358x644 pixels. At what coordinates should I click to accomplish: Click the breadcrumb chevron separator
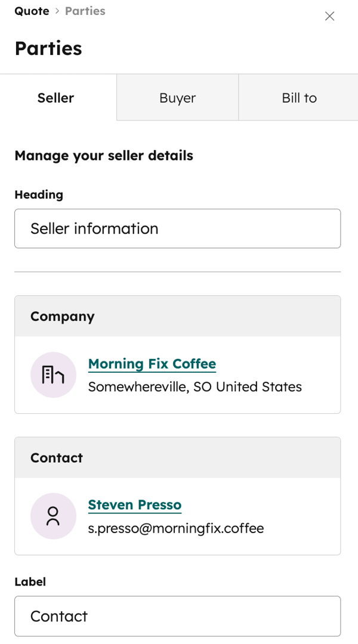(x=57, y=11)
